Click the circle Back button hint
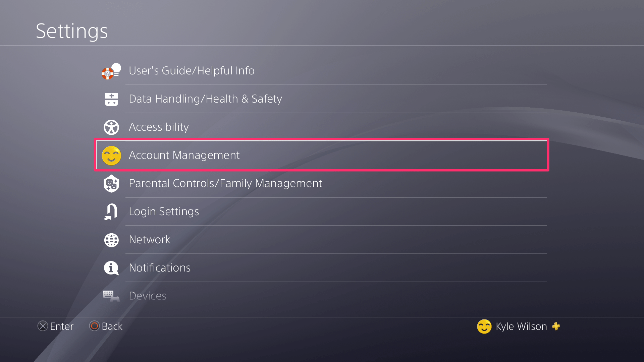The image size is (644, 362). (x=106, y=326)
